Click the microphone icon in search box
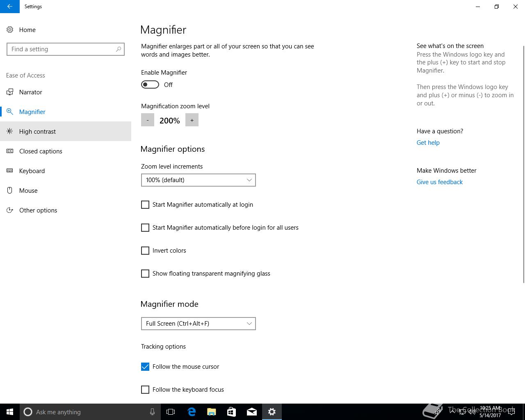 [152, 412]
